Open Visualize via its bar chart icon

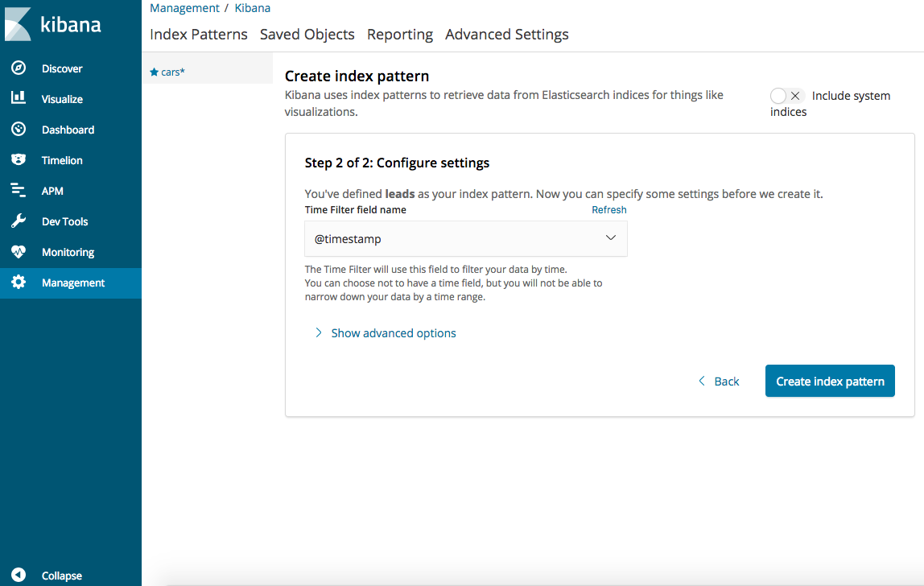pyautogui.click(x=19, y=98)
